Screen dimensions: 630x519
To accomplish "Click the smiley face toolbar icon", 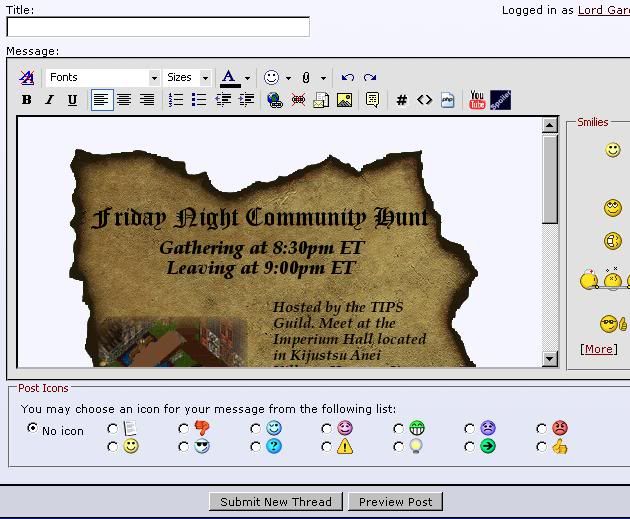I will (x=271, y=77).
